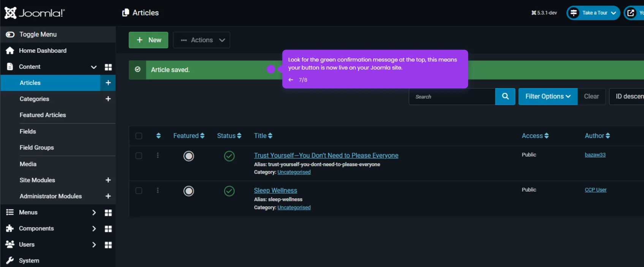Click the Joomla logo
The width and height of the screenshot is (644, 267).
point(35,13)
